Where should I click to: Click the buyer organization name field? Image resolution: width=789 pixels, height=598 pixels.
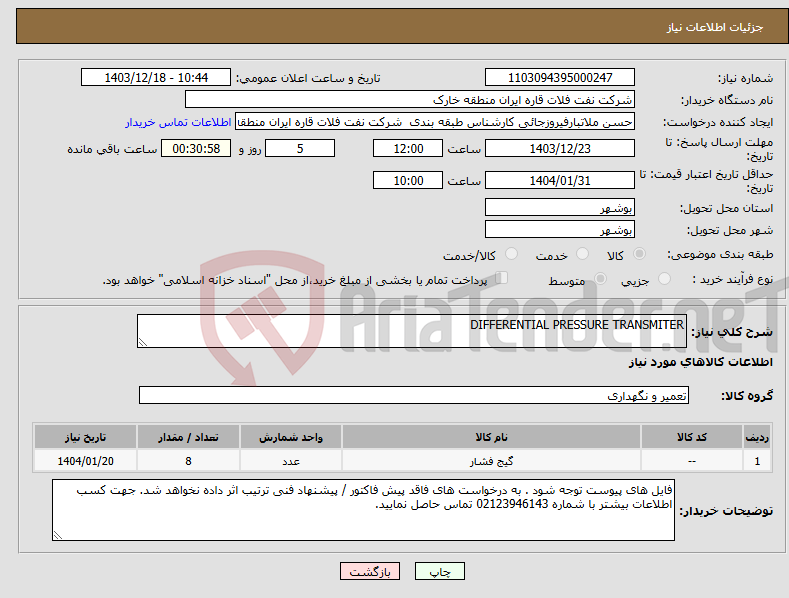[410, 100]
